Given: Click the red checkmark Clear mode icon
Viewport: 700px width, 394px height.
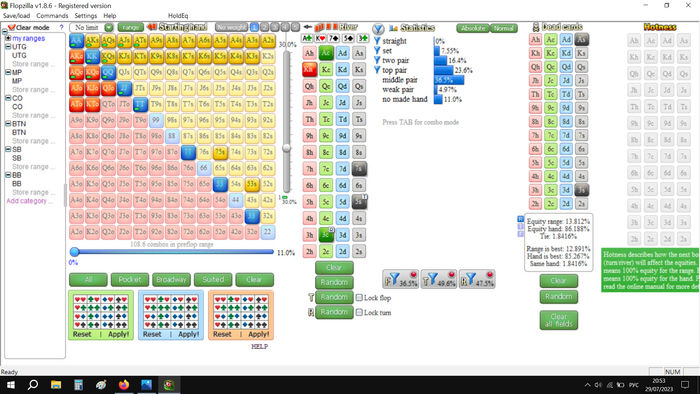Looking at the screenshot, I should [x=12, y=27].
